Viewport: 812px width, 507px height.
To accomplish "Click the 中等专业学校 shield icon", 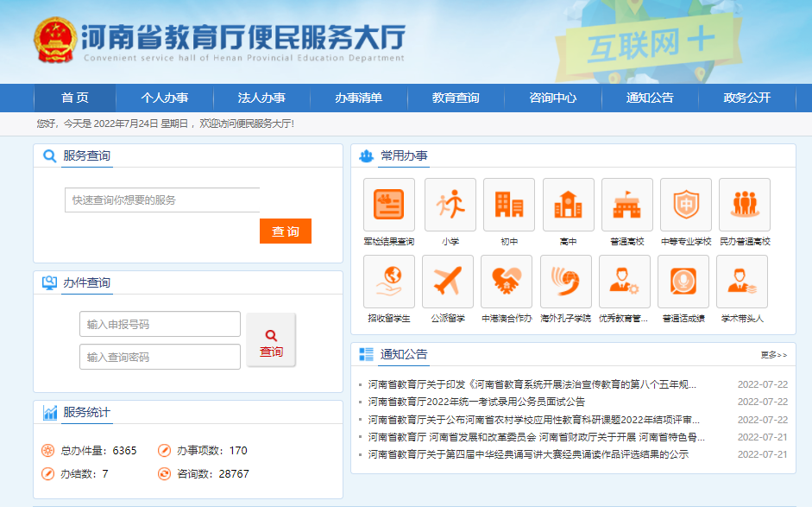I will click(685, 205).
